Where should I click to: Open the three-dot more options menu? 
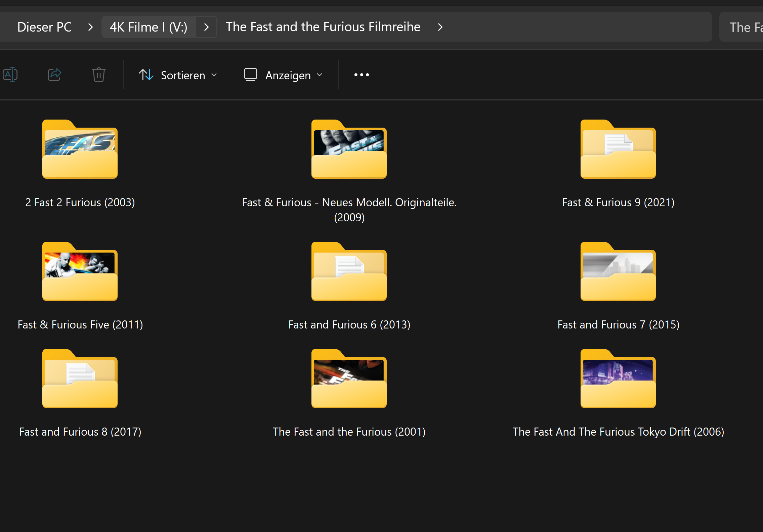click(362, 75)
